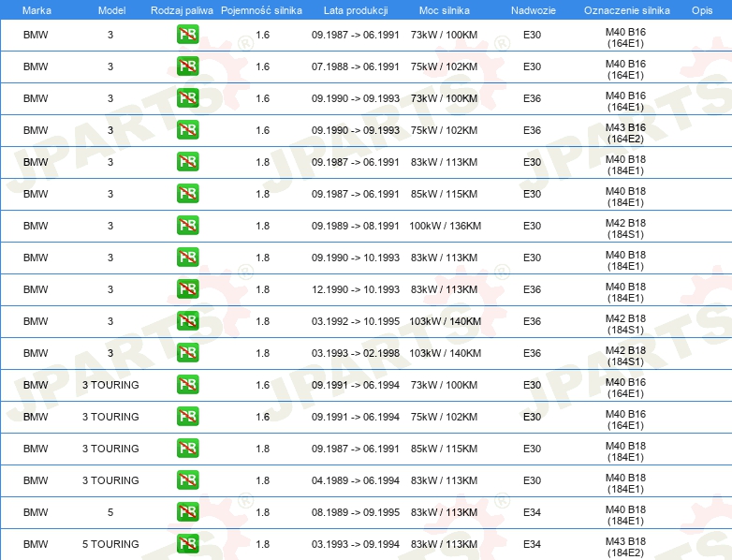Click fuel icon in model 3 09.1987 83kW row
Screen dimensions: 732x560
pos(187,162)
